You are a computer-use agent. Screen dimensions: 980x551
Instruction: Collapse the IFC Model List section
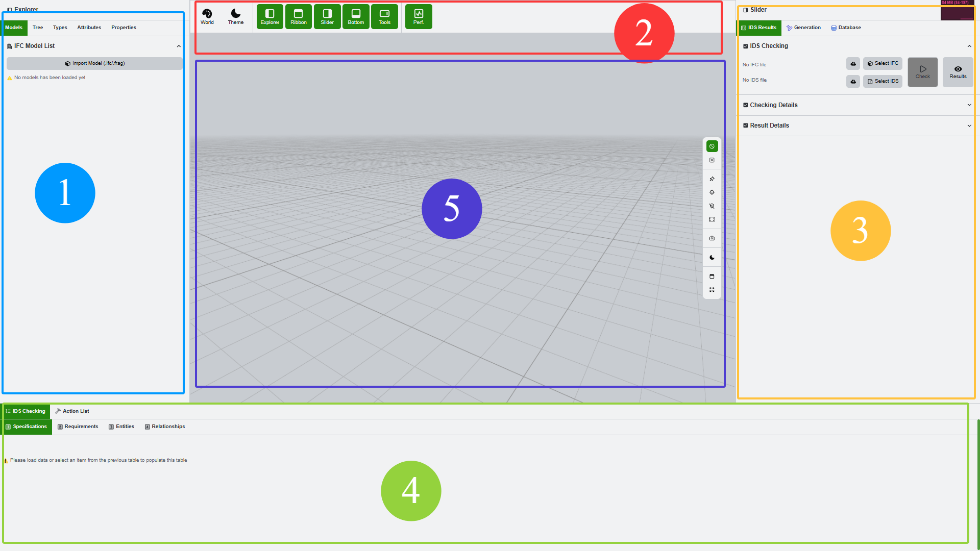coord(179,46)
